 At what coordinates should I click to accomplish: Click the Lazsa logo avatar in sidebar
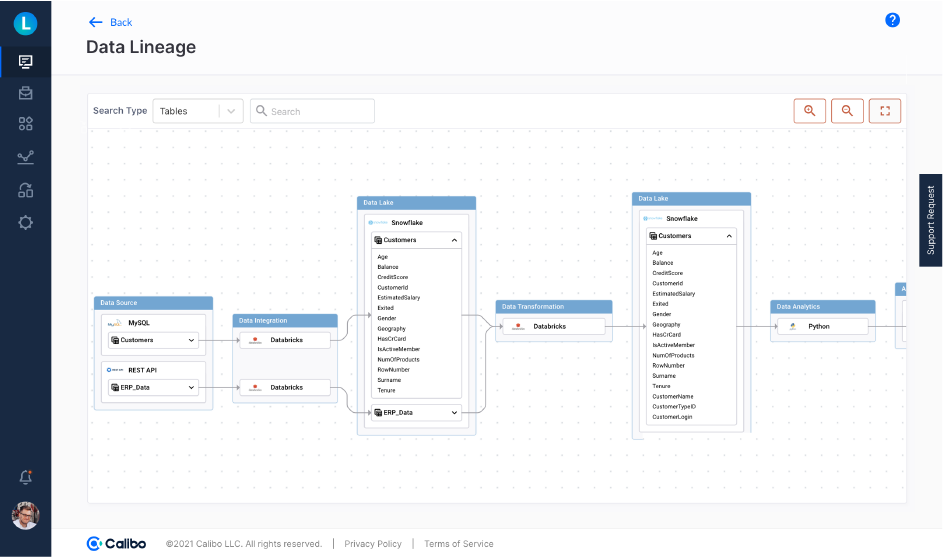pyautogui.click(x=25, y=23)
